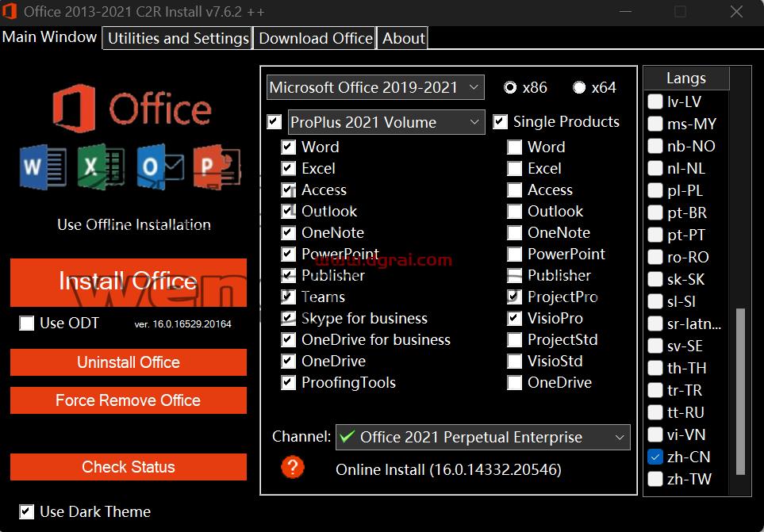Click the Excel app icon in the left panel
Viewport: 764px width, 532px height.
click(x=101, y=167)
